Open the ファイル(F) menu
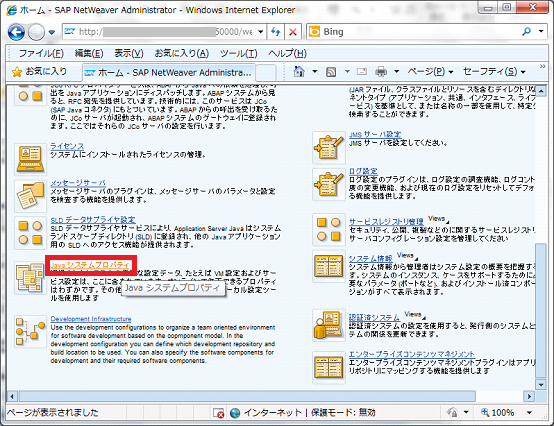 pyautogui.click(x=41, y=53)
